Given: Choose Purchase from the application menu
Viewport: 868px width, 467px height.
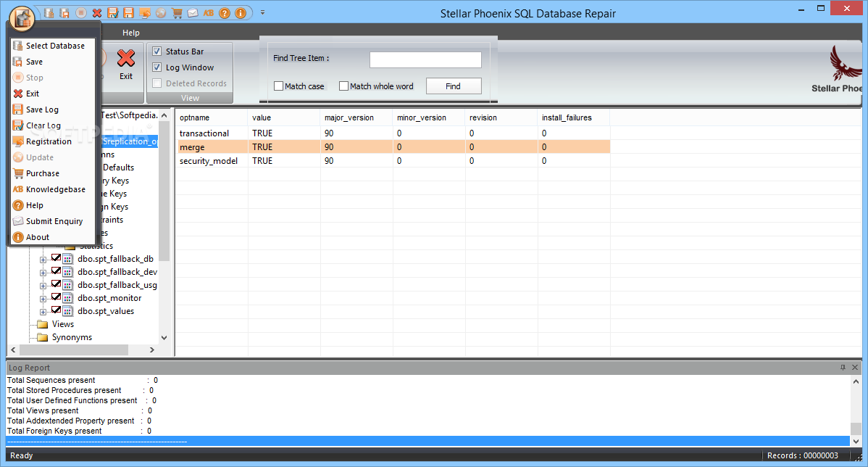Looking at the screenshot, I should pos(54,173).
